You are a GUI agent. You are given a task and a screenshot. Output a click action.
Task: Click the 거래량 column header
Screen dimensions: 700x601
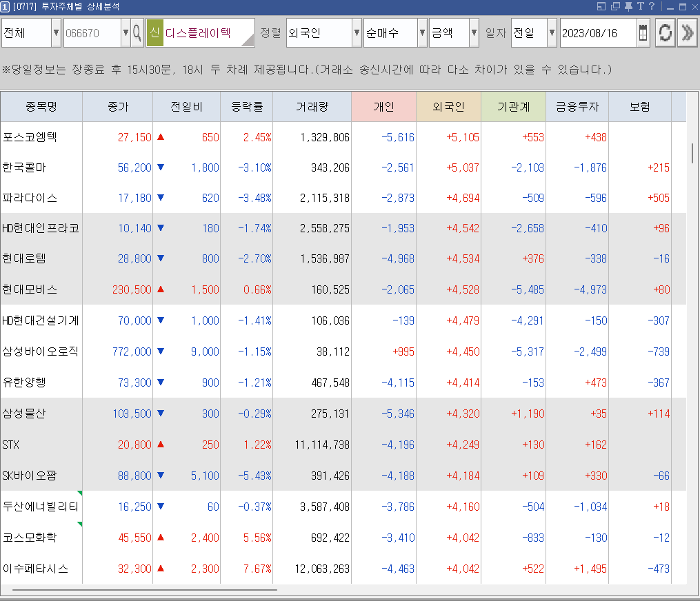pos(312,107)
